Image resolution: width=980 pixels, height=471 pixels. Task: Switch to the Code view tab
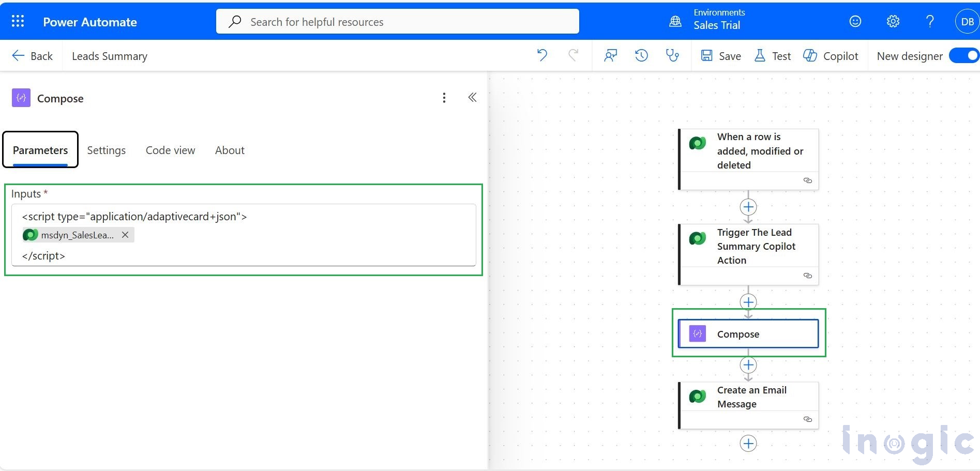(170, 150)
